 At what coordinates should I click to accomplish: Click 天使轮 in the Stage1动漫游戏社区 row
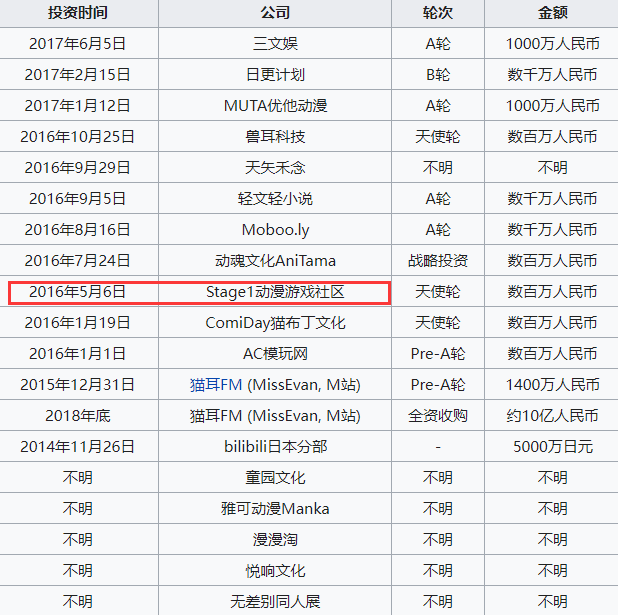point(438,292)
